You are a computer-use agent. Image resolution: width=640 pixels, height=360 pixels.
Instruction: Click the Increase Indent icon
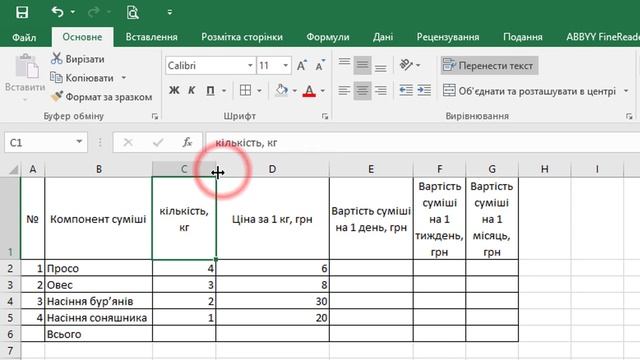click(424, 90)
